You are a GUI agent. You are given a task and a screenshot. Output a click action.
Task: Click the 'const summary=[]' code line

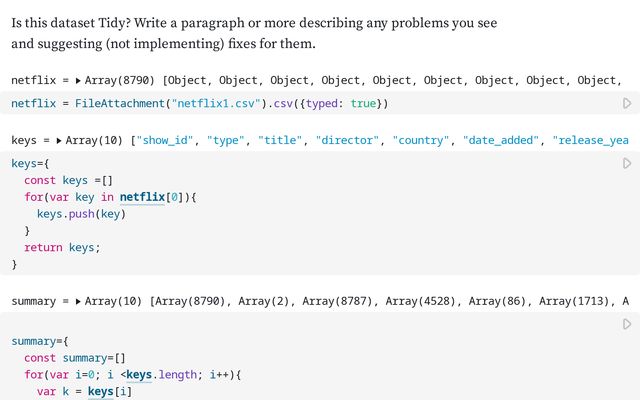click(x=75, y=358)
